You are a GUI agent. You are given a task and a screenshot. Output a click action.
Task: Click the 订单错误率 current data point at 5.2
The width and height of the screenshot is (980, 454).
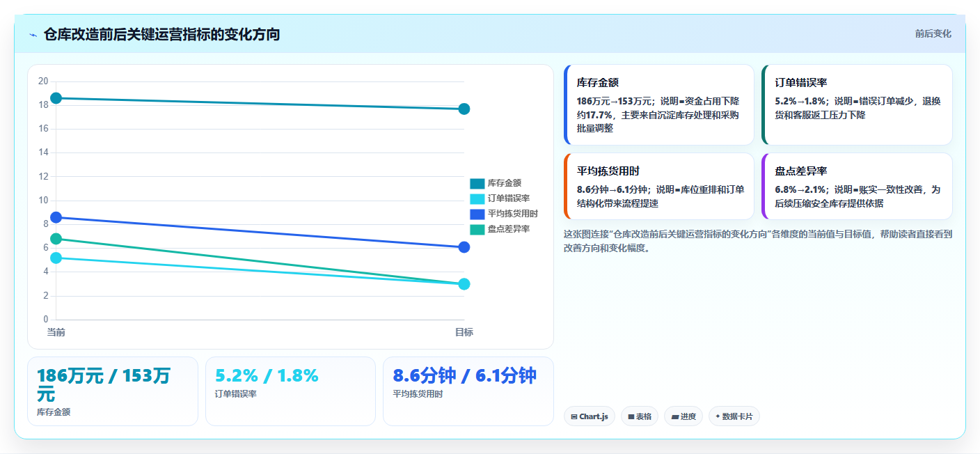pyautogui.click(x=56, y=258)
